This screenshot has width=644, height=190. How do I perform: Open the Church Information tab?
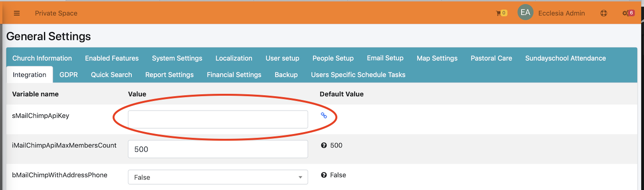click(x=42, y=58)
